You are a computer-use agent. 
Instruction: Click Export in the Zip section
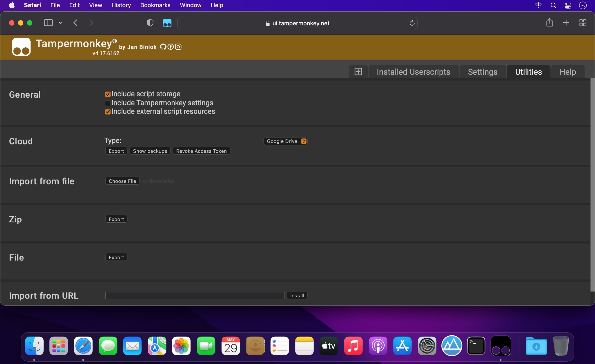[x=116, y=219]
